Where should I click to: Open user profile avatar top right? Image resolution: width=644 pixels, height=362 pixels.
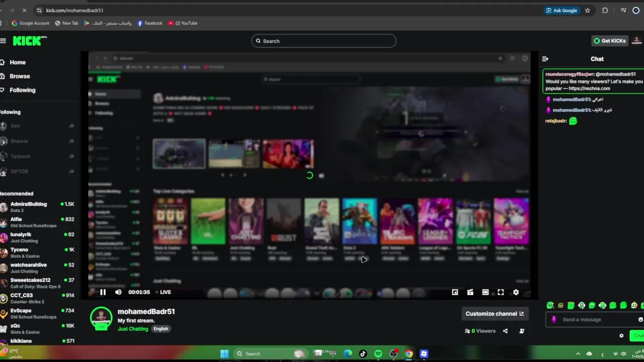636,41
